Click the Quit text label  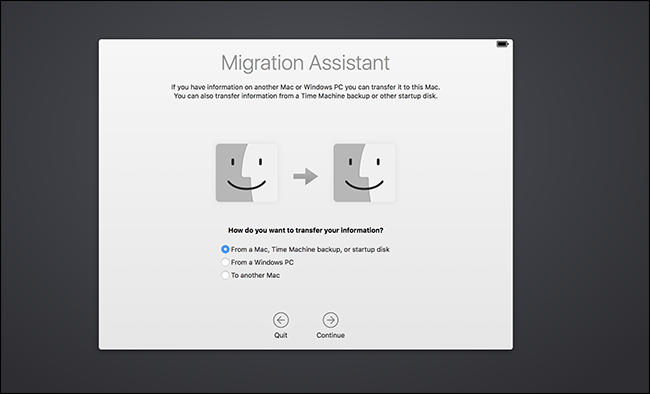[281, 335]
